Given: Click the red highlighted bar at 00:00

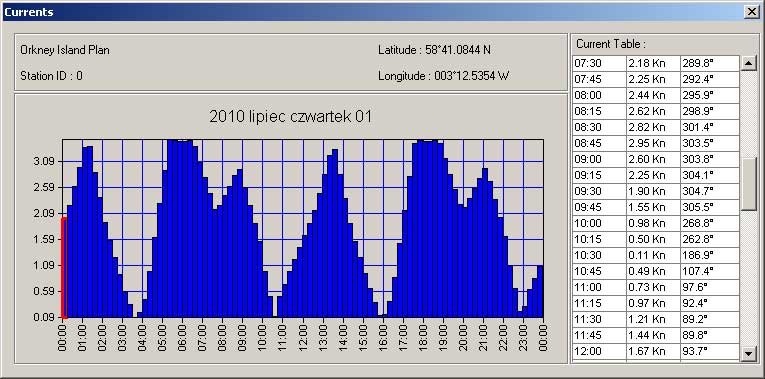Looking at the screenshot, I should [x=64, y=268].
